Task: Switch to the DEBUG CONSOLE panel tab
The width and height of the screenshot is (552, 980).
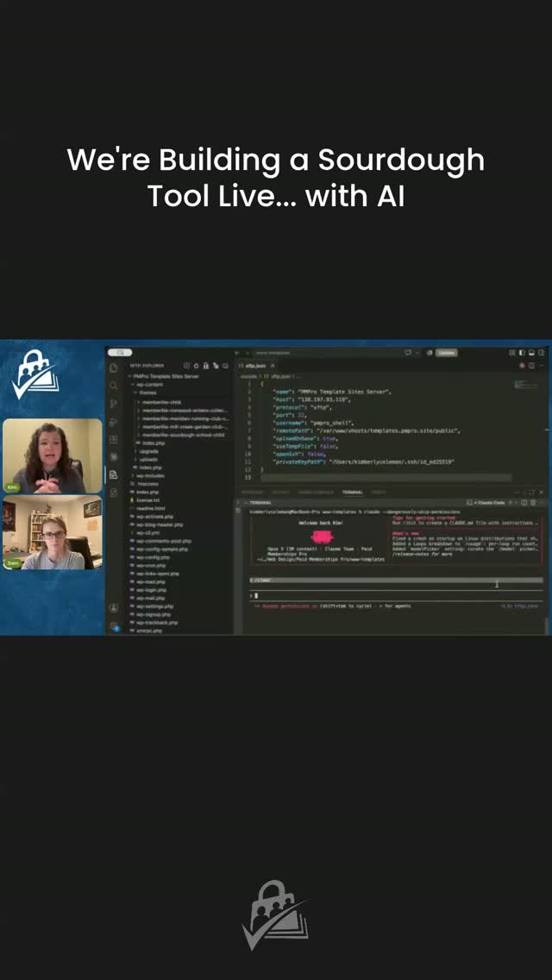Action: pyautogui.click(x=316, y=493)
